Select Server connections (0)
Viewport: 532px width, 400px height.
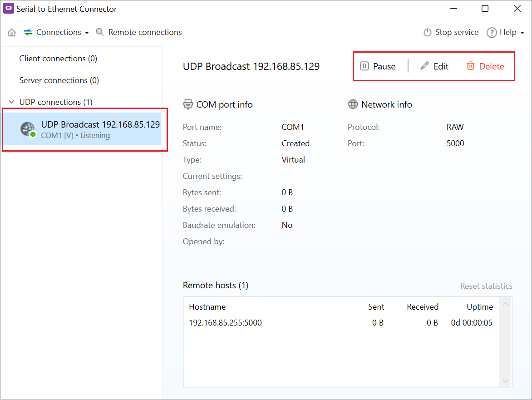(59, 80)
